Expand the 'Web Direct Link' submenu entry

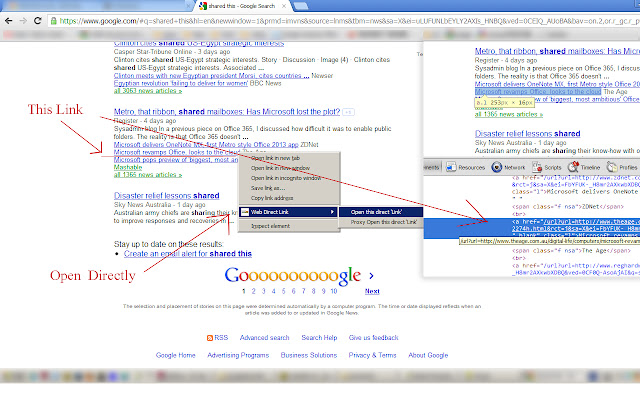tap(289, 212)
